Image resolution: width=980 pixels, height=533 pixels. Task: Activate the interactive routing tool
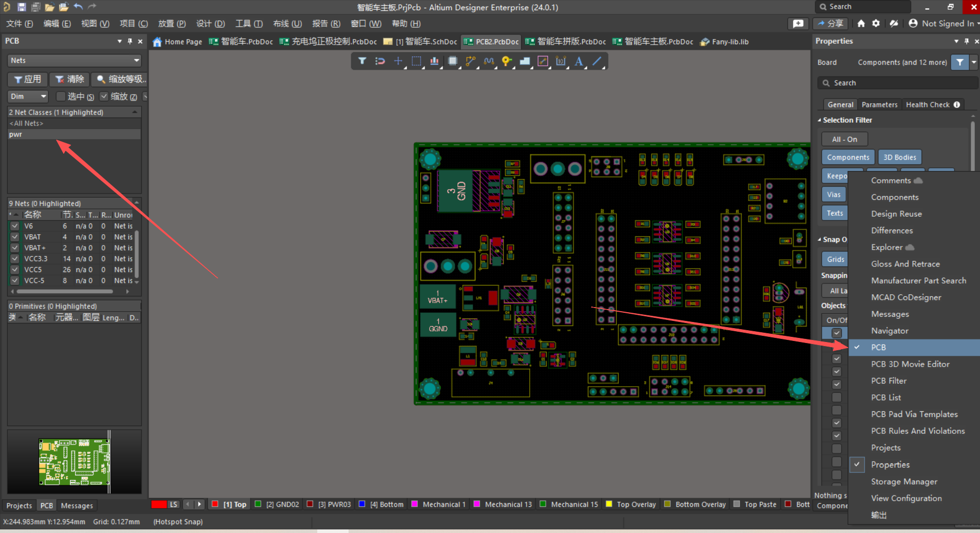[x=471, y=61]
